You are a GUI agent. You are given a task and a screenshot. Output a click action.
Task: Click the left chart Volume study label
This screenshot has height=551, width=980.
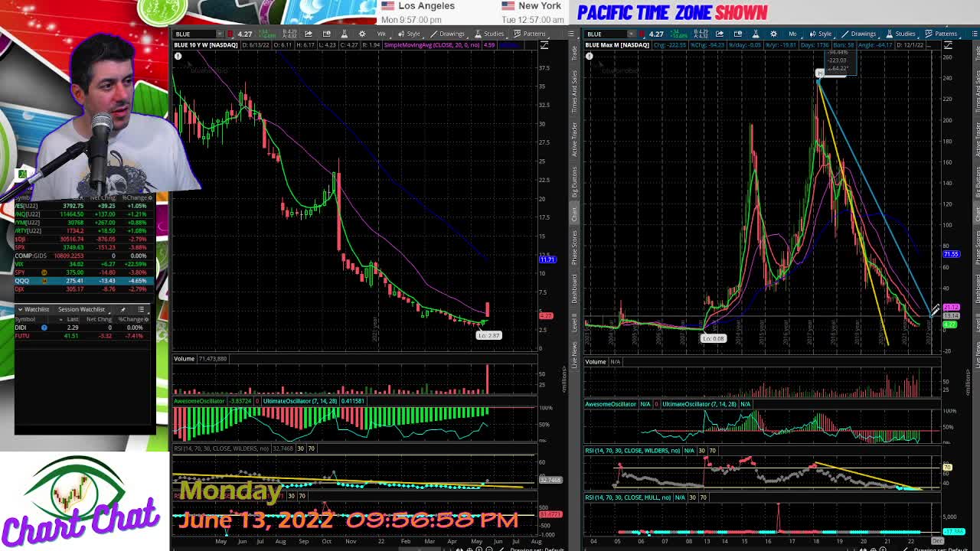(184, 359)
